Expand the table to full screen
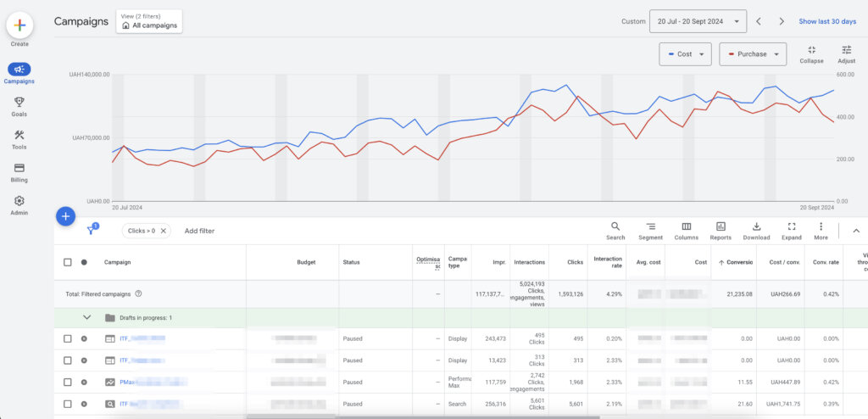Image resolution: width=868 pixels, height=419 pixels. (x=792, y=227)
